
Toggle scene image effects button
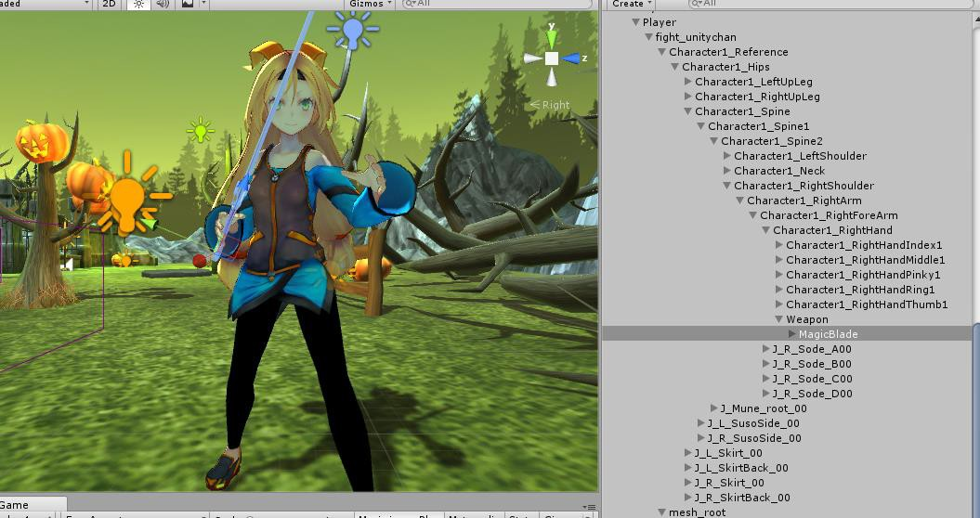[187, 4]
